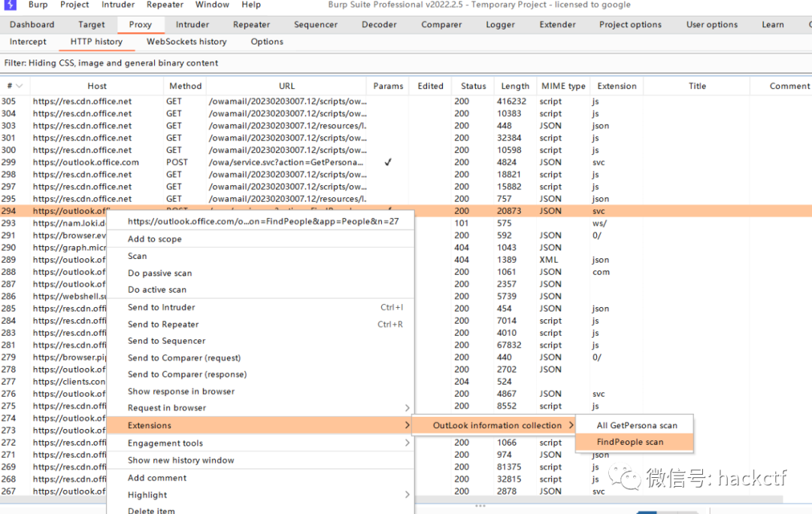The height and width of the screenshot is (514, 812).
Task: Open the Help menu
Action: (x=251, y=5)
